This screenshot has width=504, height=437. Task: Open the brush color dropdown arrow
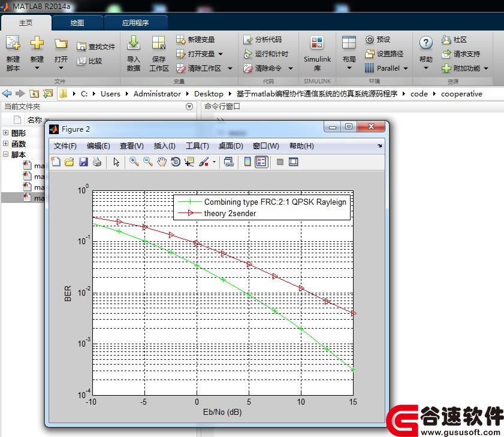click(x=215, y=162)
